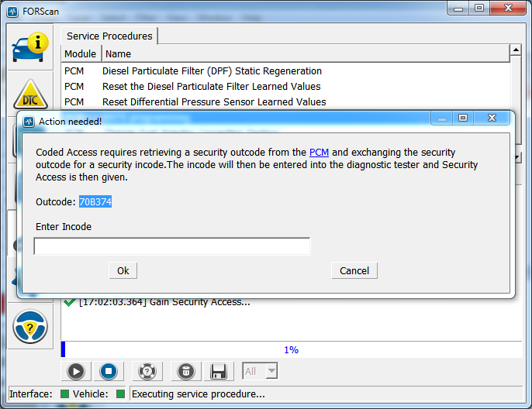Open the All filter dropdown

260,371
